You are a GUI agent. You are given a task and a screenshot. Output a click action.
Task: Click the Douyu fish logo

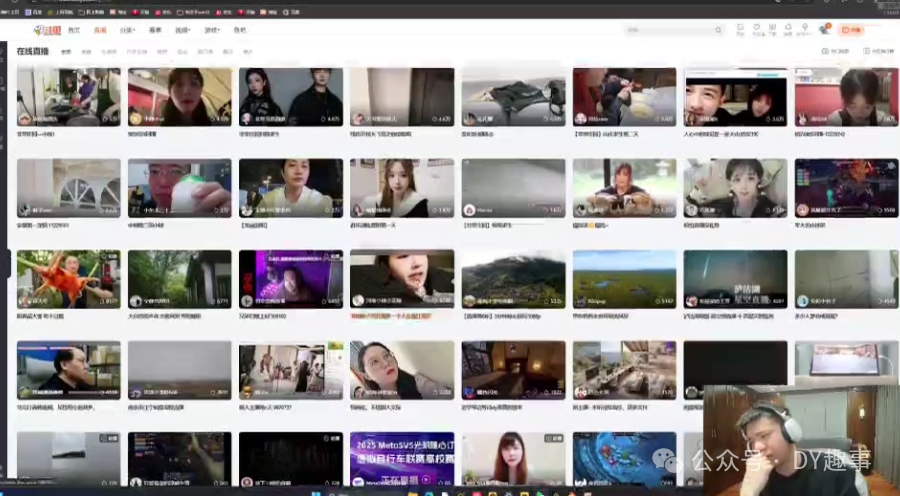point(47,30)
